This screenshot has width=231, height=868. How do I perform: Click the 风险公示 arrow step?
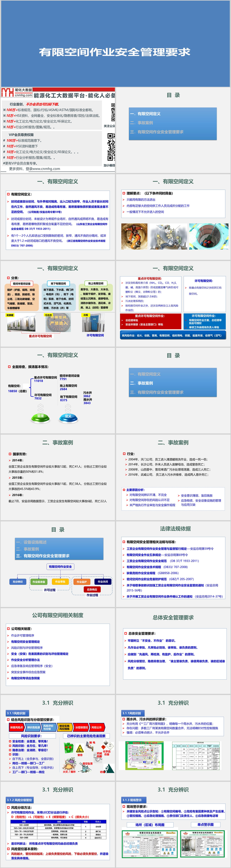(96, 727)
